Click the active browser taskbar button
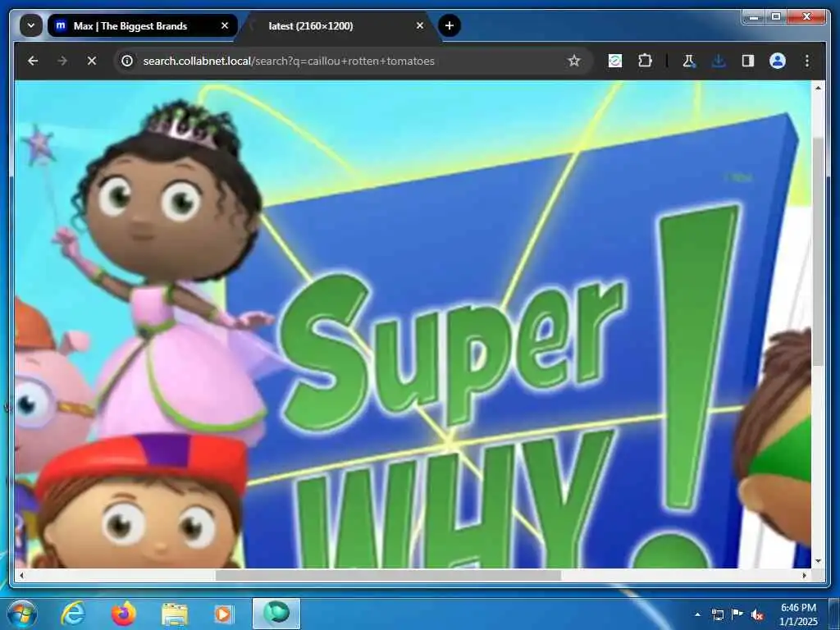The height and width of the screenshot is (630, 840). click(x=276, y=614)
